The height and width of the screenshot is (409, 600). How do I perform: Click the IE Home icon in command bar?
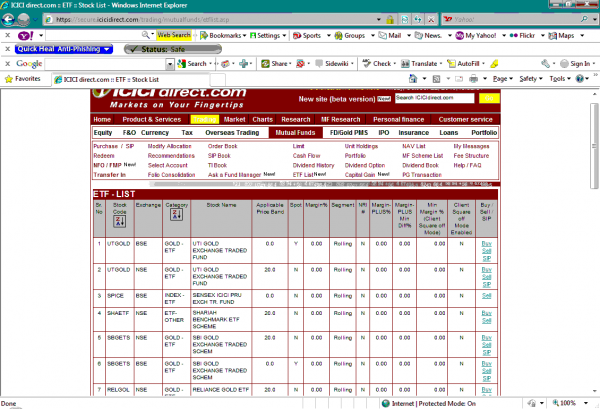point(413,79)
